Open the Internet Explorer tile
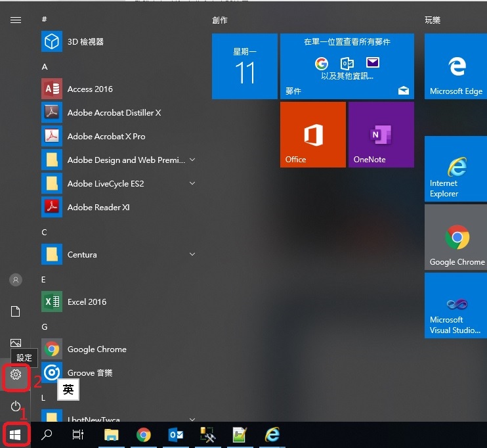Image resolution: width=487 pixels, height=448 pixels. (x=455, y=169)
